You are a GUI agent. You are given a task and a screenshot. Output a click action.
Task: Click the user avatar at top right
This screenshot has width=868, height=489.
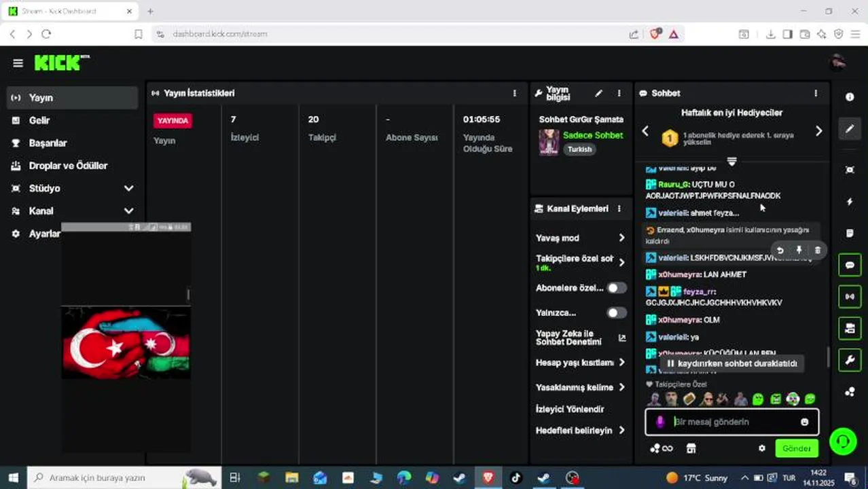point(837,63)
